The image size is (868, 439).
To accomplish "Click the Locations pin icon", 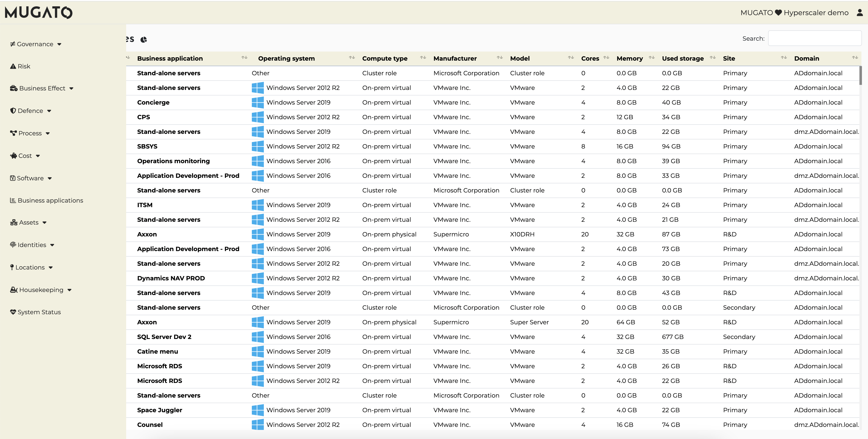I will pyautogui.click(x=12, y=267).
